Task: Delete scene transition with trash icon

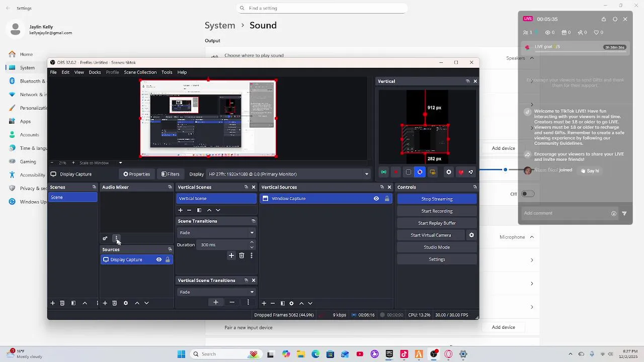Action: tap(242, 256)
